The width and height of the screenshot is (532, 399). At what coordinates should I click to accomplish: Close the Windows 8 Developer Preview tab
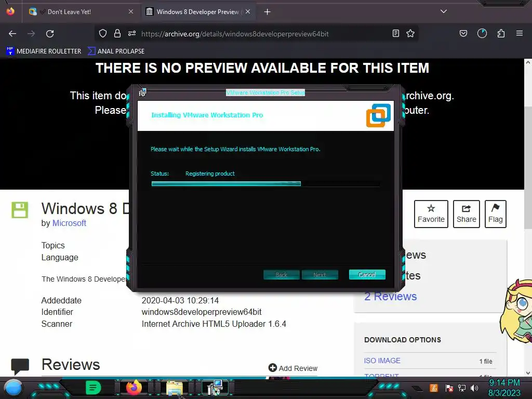[248, 12]
